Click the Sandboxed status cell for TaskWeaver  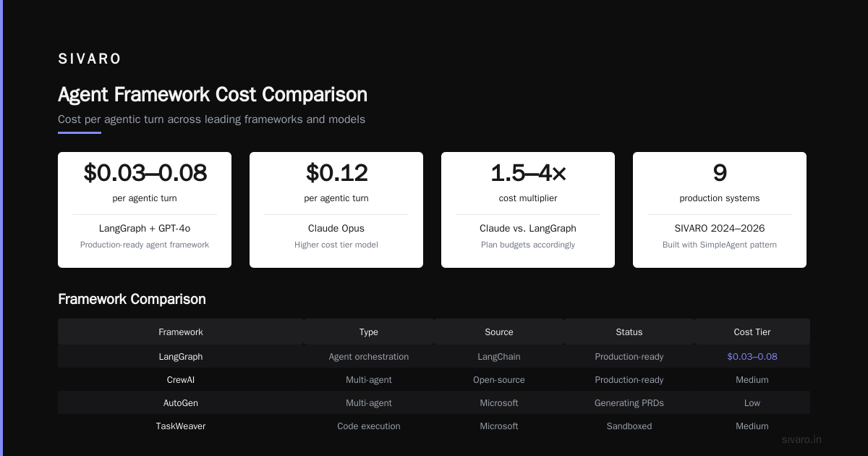click(629, 426)
